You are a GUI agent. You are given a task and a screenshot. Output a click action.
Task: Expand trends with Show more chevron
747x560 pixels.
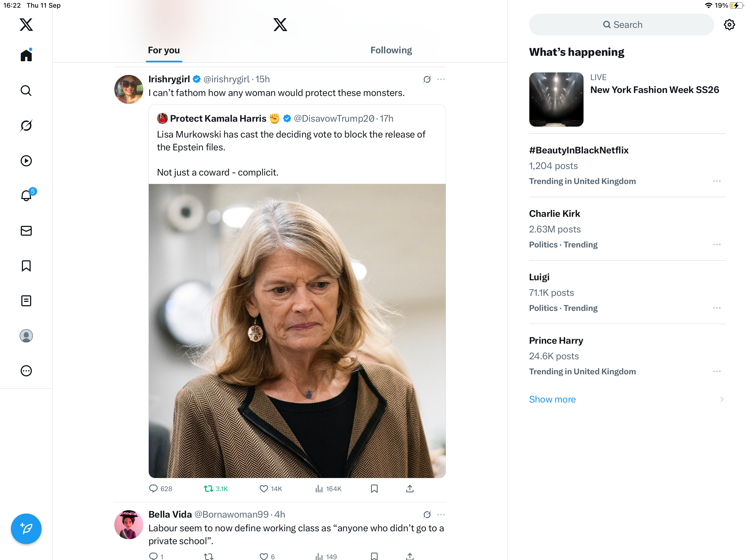click(x=721, y=399)
